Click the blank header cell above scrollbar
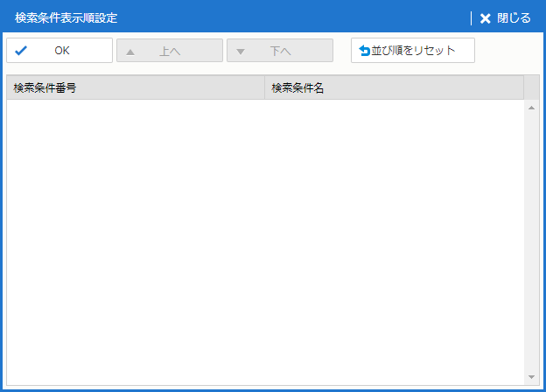 [531, 88]
